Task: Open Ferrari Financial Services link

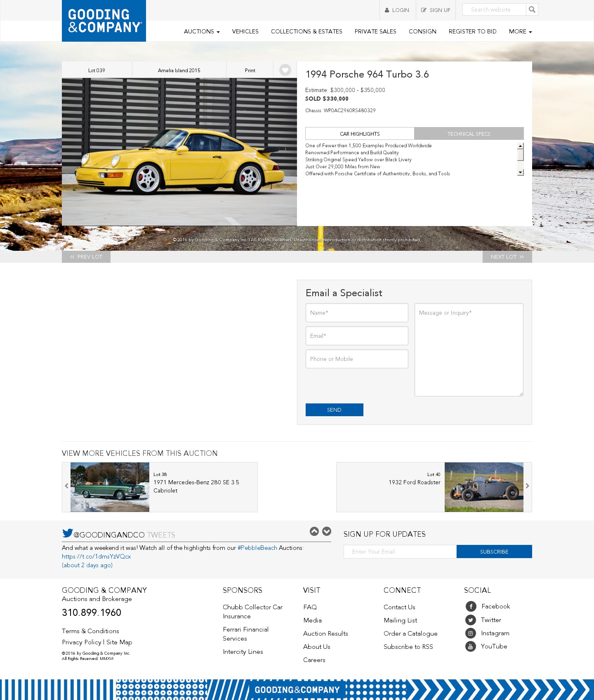Action: (245, 634)
